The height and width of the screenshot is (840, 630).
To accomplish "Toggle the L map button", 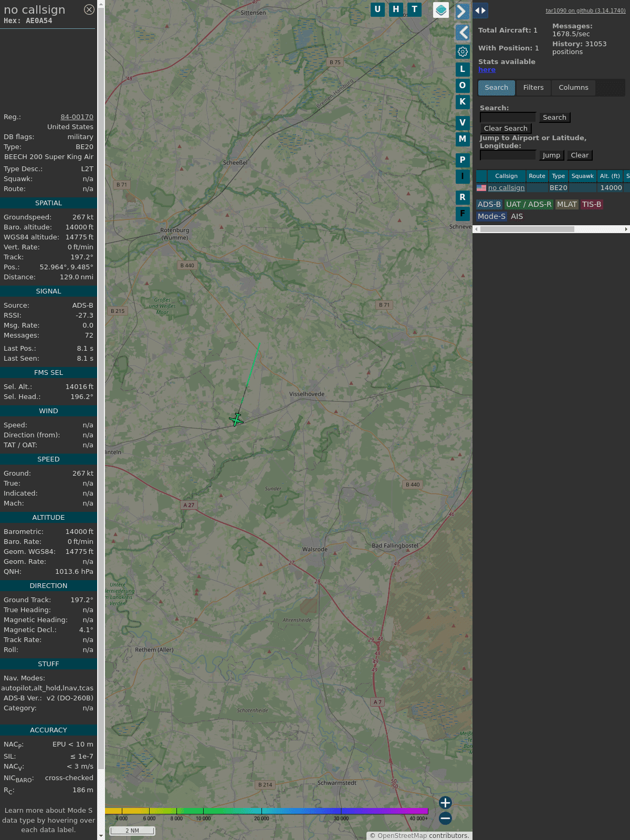I will (x=463, y=69).
